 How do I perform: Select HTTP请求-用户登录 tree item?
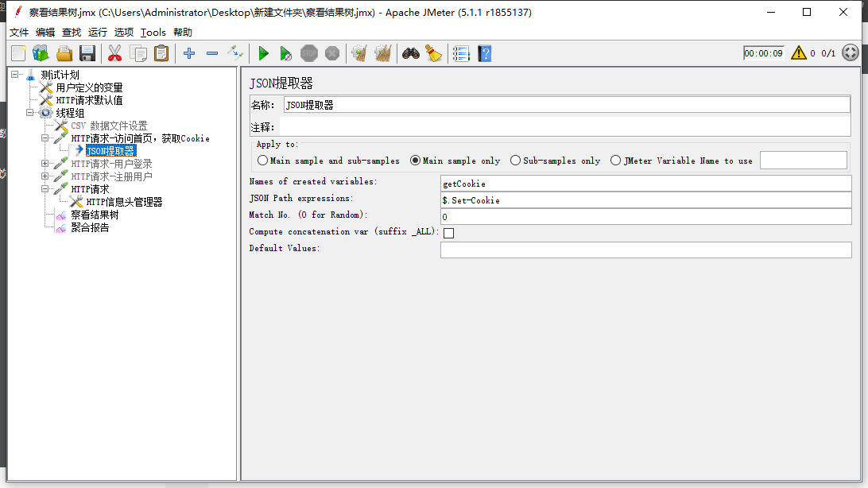(111, 164)
